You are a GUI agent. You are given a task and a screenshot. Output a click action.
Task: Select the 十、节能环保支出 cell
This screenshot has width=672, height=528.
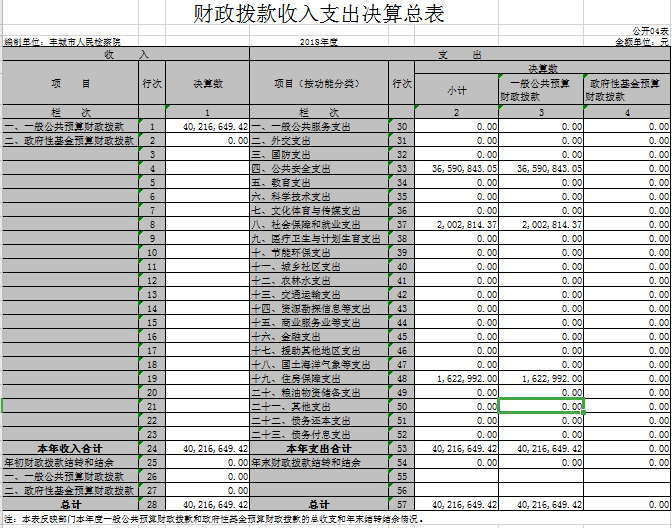tap(319, 252)
